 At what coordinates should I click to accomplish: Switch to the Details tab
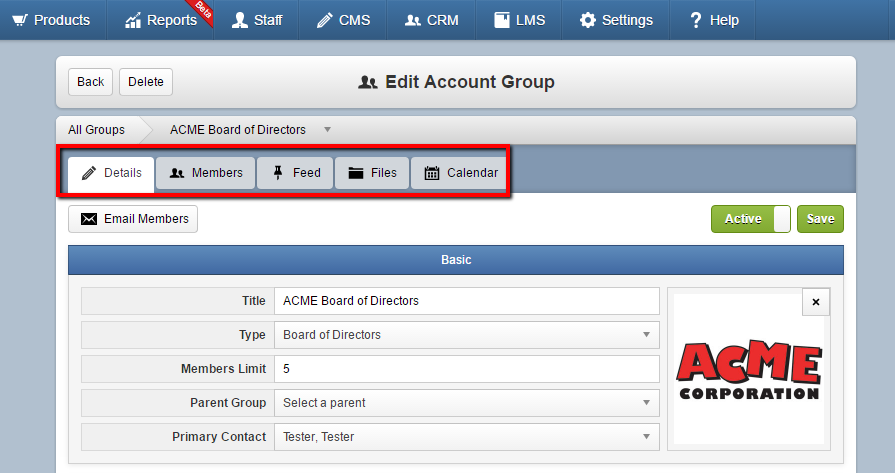(x=111, y=173)
